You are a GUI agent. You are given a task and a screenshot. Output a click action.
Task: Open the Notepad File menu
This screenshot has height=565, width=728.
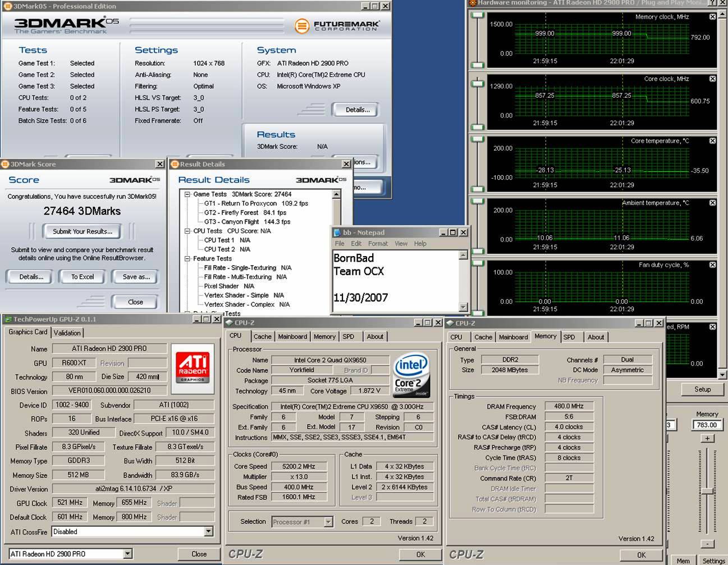tap(340, 244)
